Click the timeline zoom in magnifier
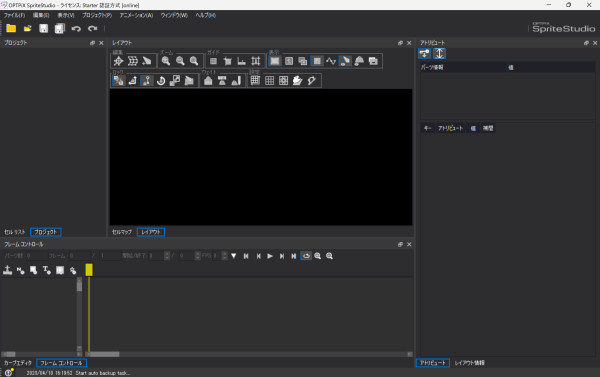Image resolution: width=600 pixels, height=377 pixels. (x=318, y=256)
